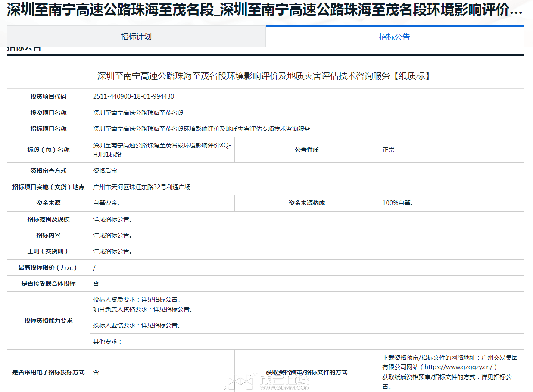The image size is (533, 392).
Task: Click the centered 【纸质标】 announcement title
Action: click(x=265, y=76)
